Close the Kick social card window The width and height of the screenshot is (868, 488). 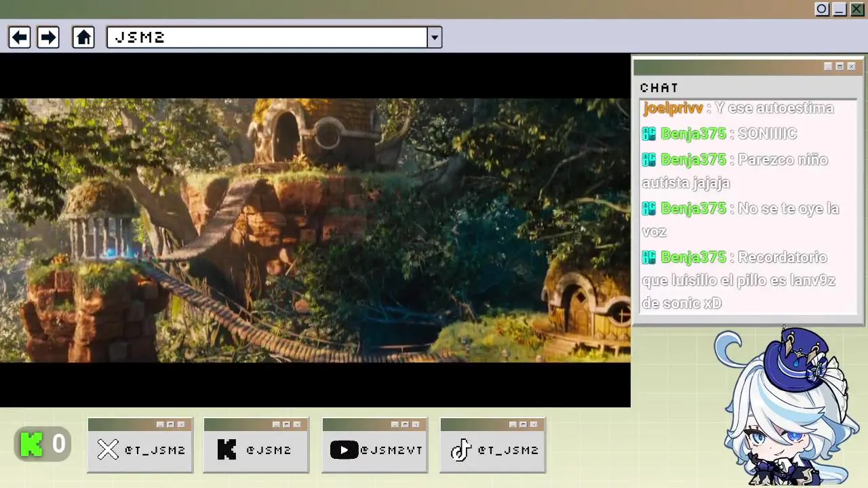coord(297,424)
